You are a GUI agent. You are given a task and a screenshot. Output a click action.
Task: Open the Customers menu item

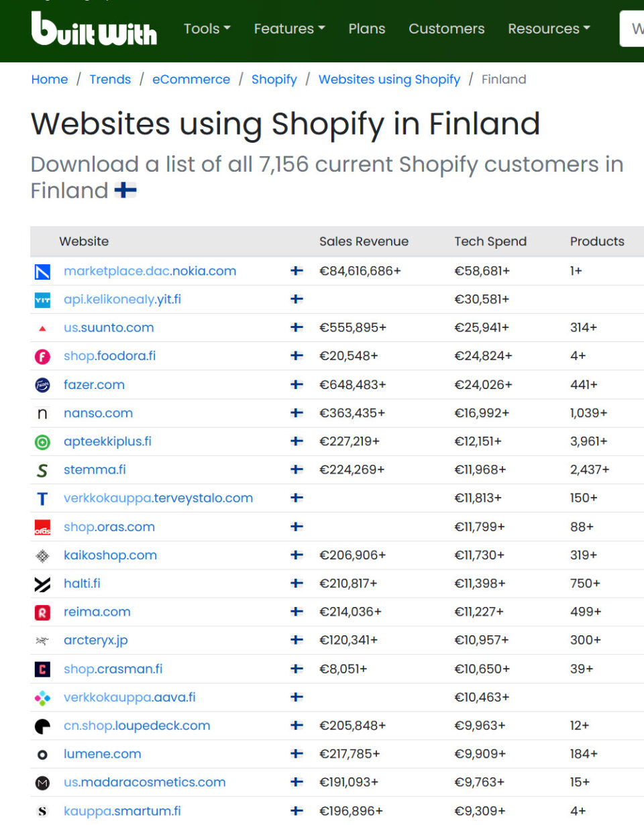click(x=447, y=29)
